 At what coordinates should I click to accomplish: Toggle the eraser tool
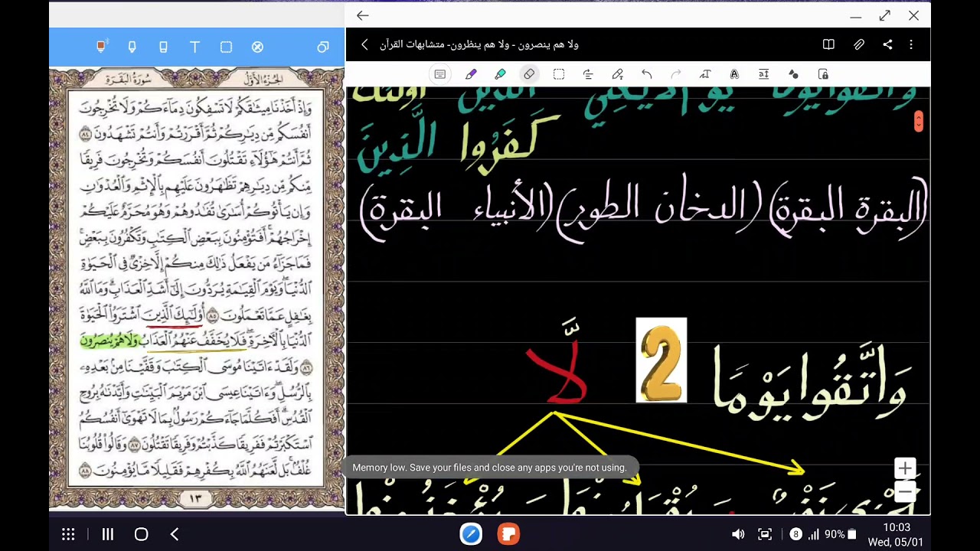(529, 74)
